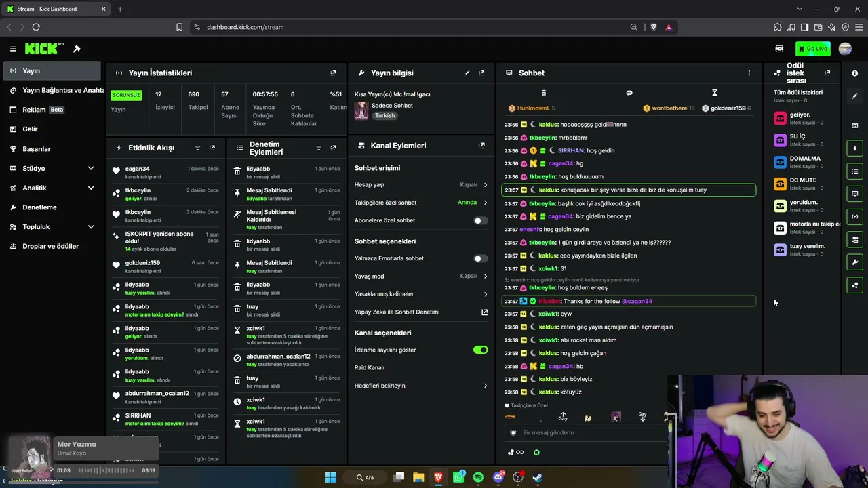Screen dimensions: 868x488
Task: Open Denetleme in the sidebar
Action: pyautogui.click(x=52, y=207)
